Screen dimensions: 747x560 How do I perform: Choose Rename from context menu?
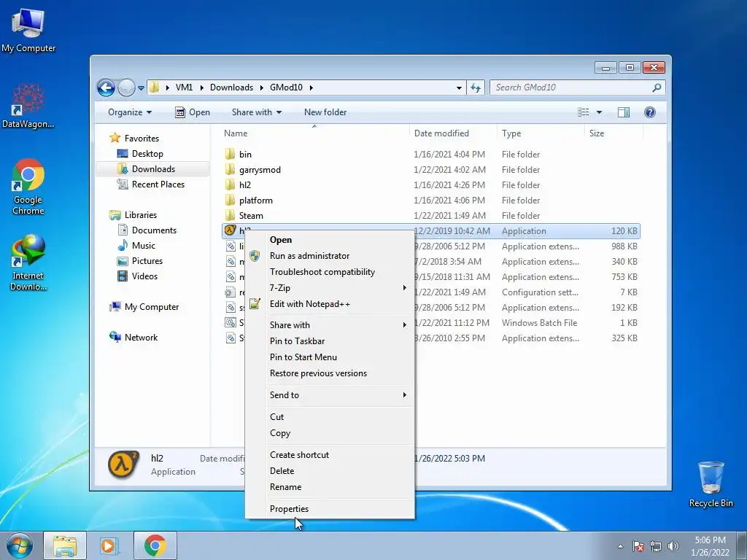[x=330, y=487]
